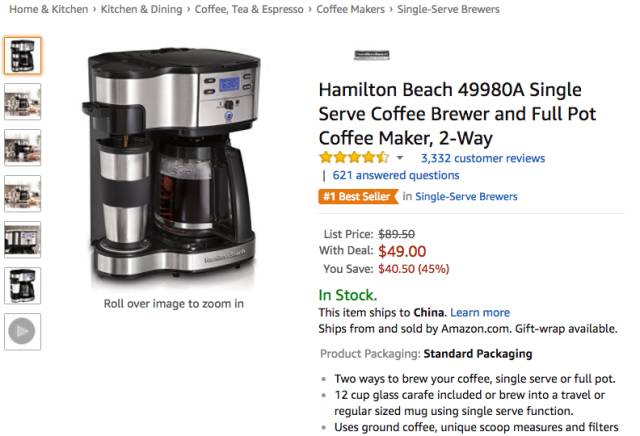Play the product video thumbnail
Screen dimensions: 640x436
[x=22, y=331]
